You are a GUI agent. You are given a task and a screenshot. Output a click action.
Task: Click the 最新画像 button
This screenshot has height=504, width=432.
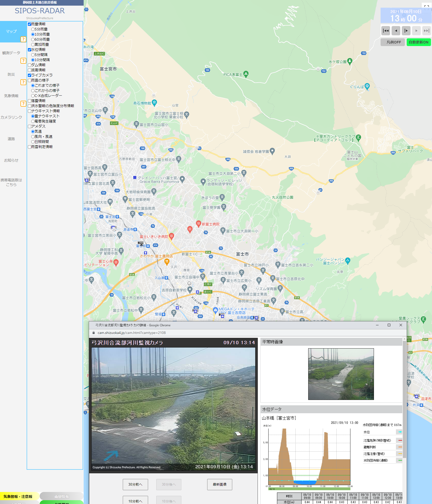(x=219, y=484)
